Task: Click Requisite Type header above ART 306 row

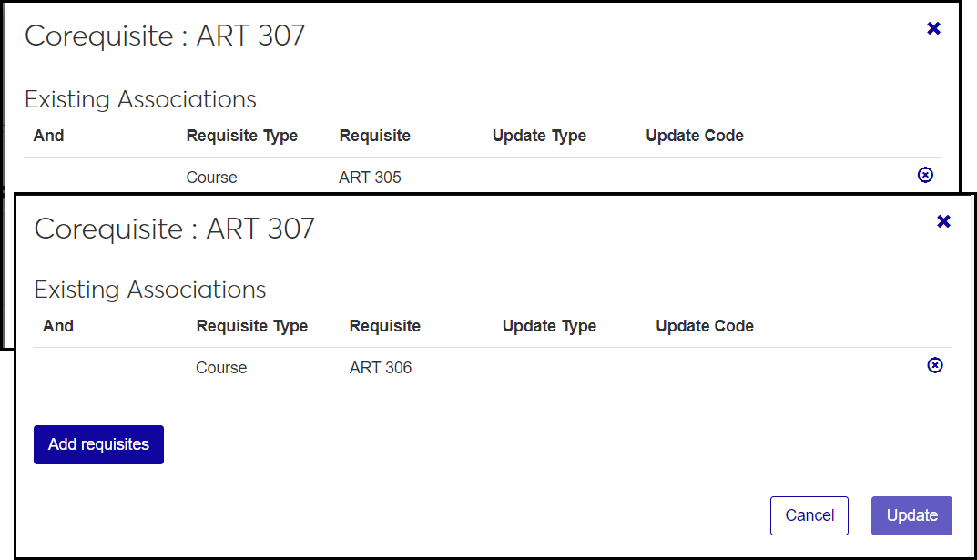Action: [x=252, y=326]
